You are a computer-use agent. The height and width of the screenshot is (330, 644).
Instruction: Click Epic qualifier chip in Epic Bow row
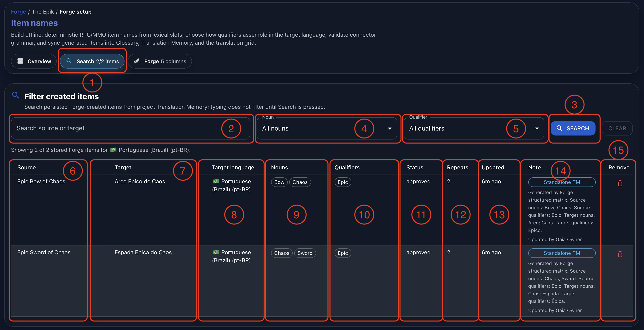343,182
